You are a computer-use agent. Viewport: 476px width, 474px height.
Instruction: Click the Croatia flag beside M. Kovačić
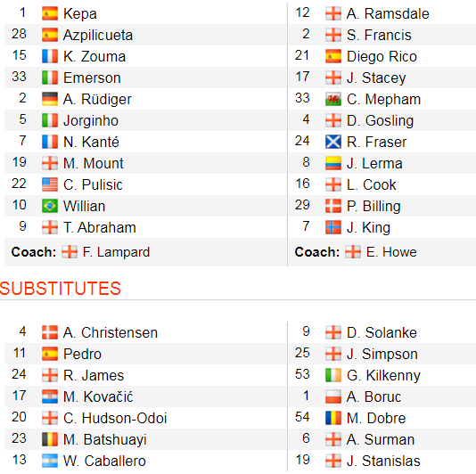pos(50,396)
